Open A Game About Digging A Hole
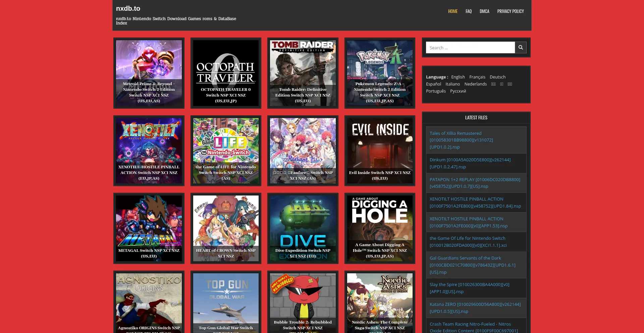 pyautogui.click(x=380, y=228)
